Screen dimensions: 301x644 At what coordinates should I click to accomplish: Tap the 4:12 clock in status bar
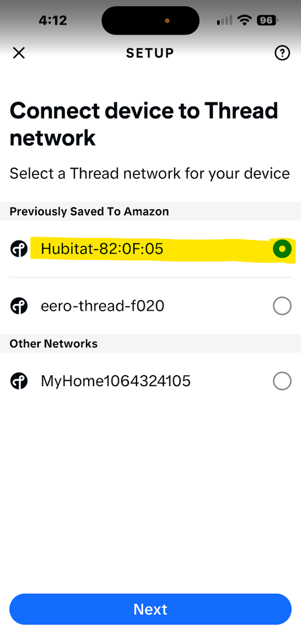tap(53, 20)
